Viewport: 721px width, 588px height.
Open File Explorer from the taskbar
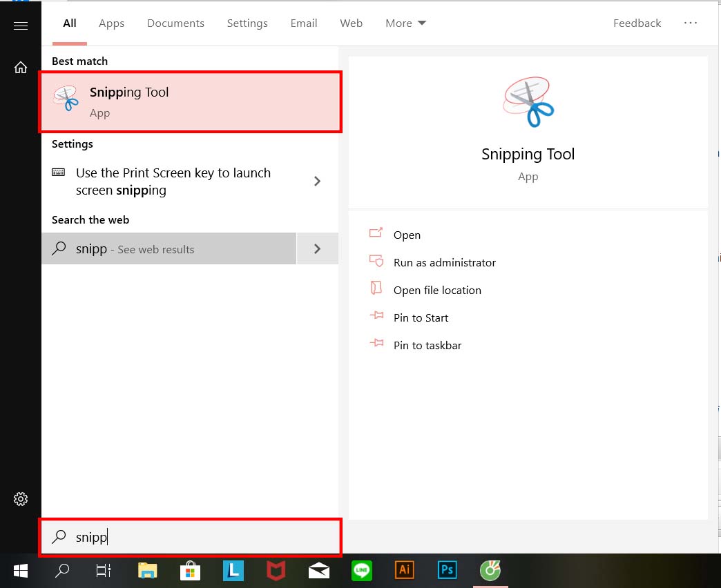(x=147, y=571)
